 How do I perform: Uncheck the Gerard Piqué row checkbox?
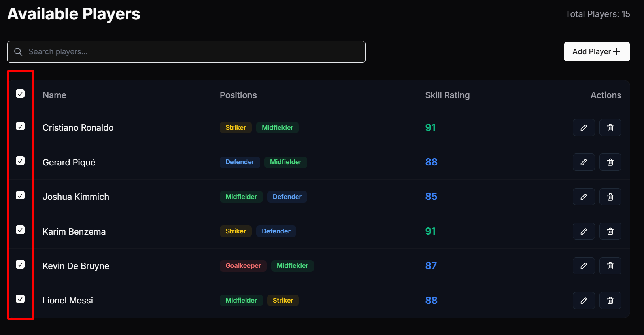pos(20,161)
